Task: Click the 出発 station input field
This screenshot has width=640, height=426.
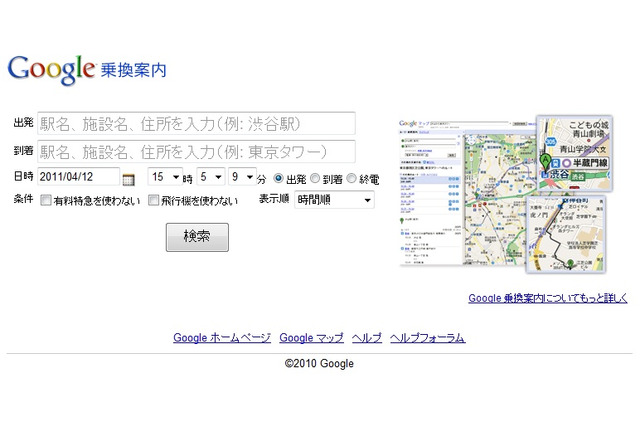Action: tap(196, 124)
